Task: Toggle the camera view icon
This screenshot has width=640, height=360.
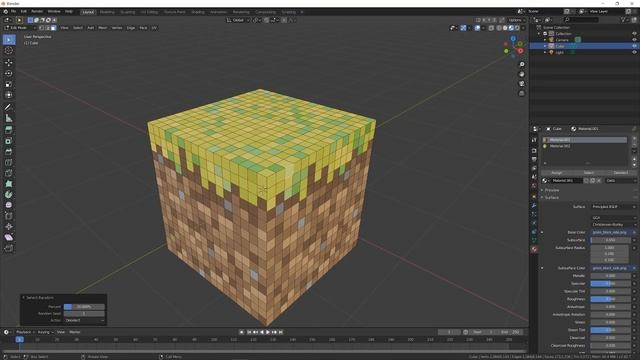Action: (522, 84)
